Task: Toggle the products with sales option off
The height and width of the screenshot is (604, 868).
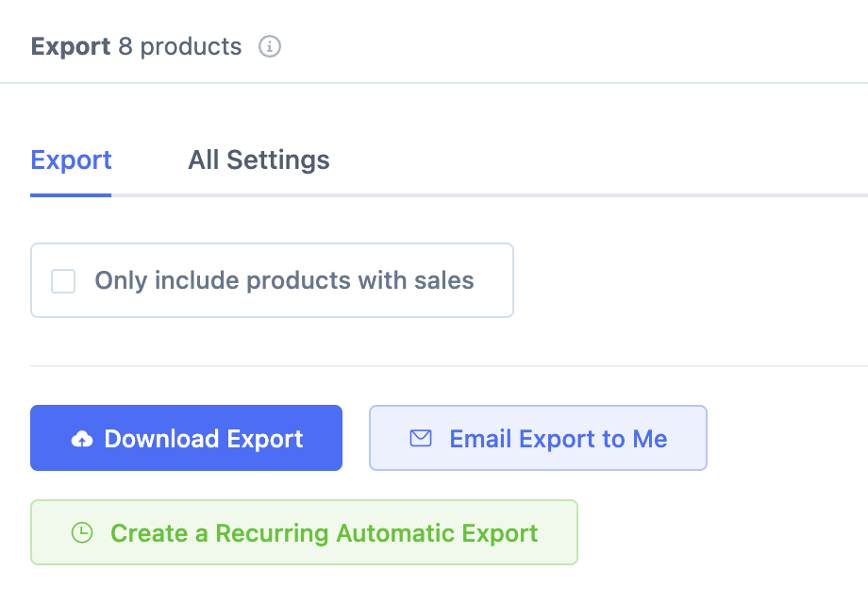Action: pos(62,280)
